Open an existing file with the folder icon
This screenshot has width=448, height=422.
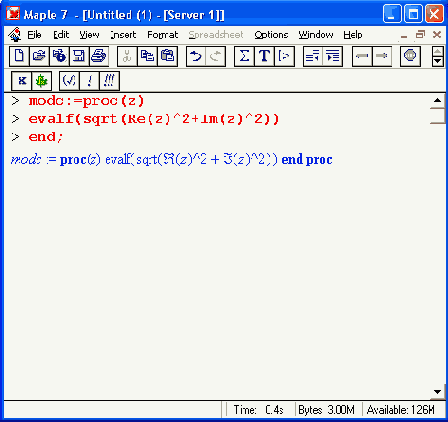point(39,56)
